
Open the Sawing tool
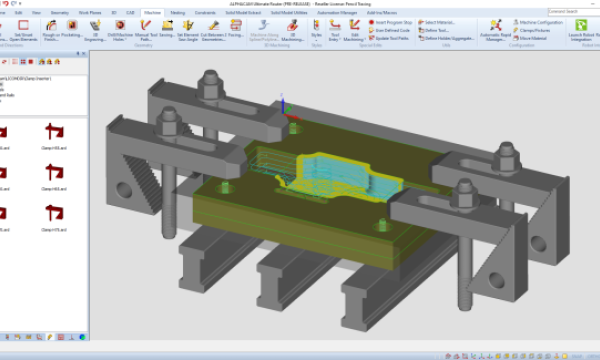click(167, 29)
